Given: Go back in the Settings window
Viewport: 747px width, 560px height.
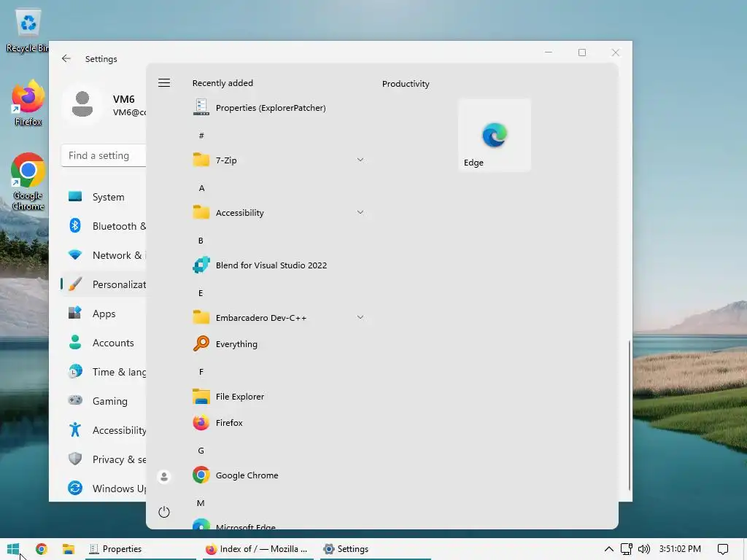Looking at the screenshot, I should click(66, 58).
